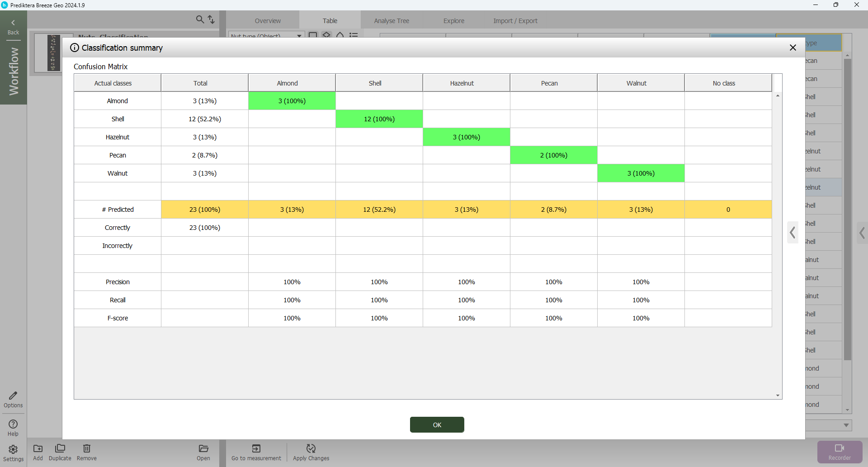Viewport: 868px width, 467px height.
Task: Open the Help icon in sidebar
Action: [x=13, y=424]
